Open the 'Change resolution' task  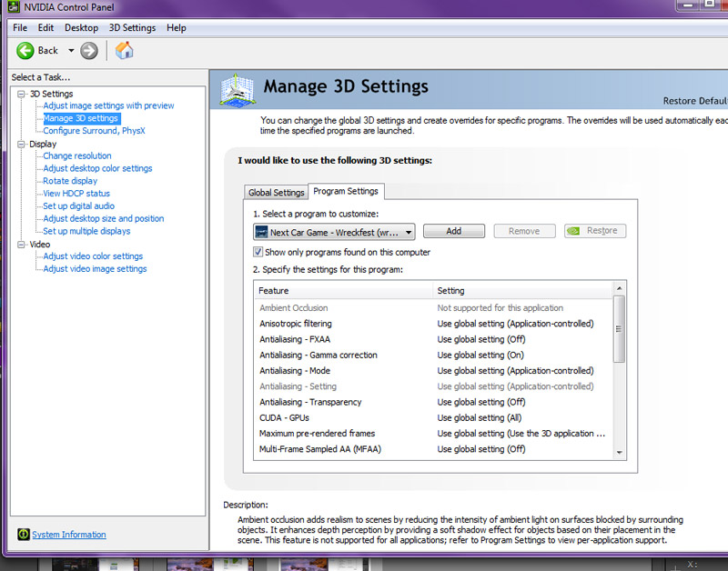tap(77, 155)
